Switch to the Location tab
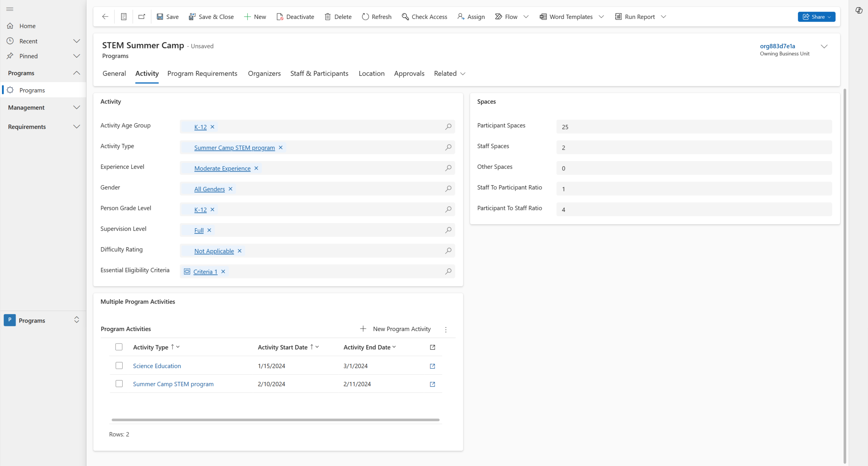The image size is (868, 466). tap(372, 74)
